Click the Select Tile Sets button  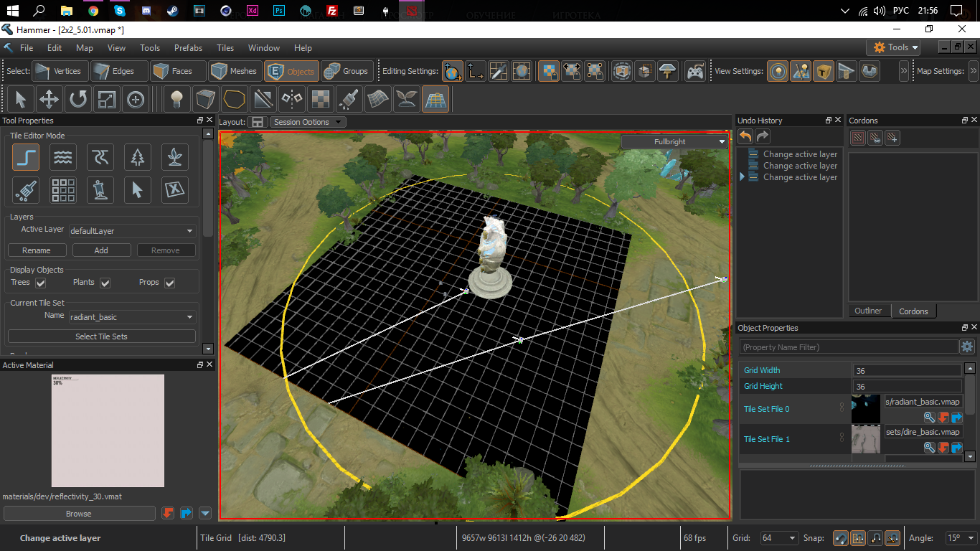pos(101,336)
